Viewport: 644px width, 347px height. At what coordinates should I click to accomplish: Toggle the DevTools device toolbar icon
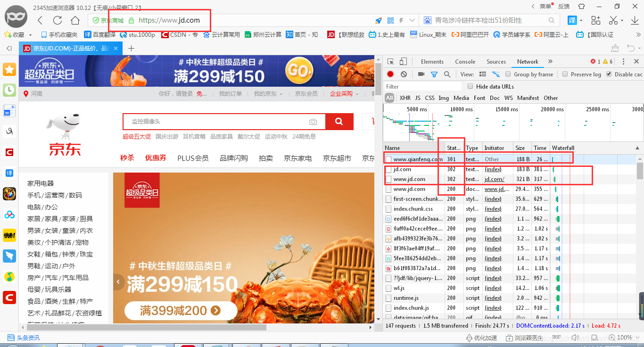pyautogui.click(x=403, y=62)
